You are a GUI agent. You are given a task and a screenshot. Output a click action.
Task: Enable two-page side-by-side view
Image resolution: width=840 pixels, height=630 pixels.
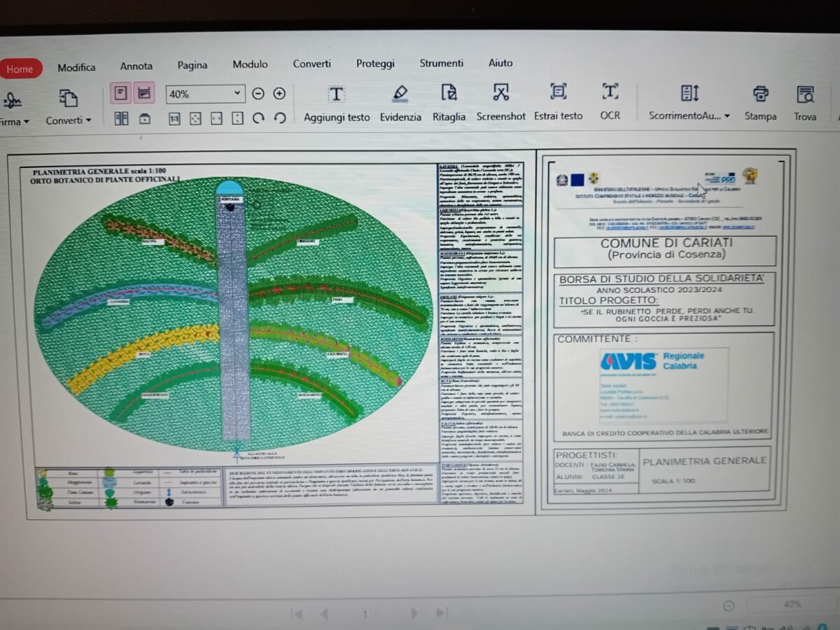point(121,118)
